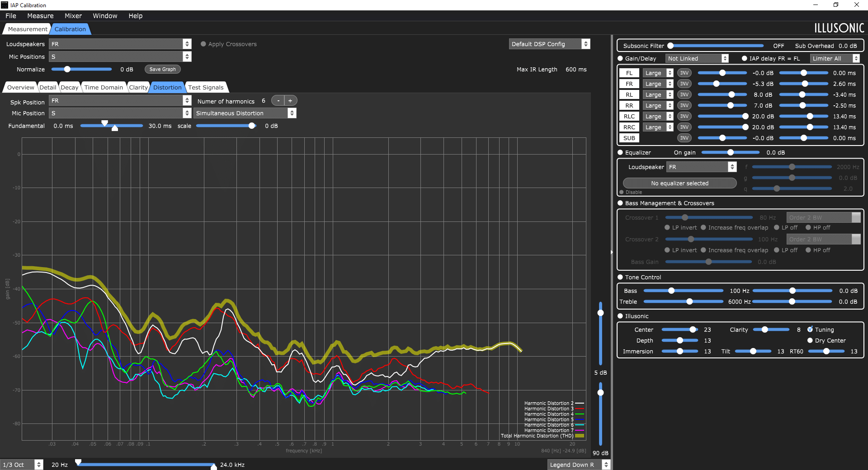Click the ILLUSONIC logo
The image size is (868, 470).
tap(839, 28)
